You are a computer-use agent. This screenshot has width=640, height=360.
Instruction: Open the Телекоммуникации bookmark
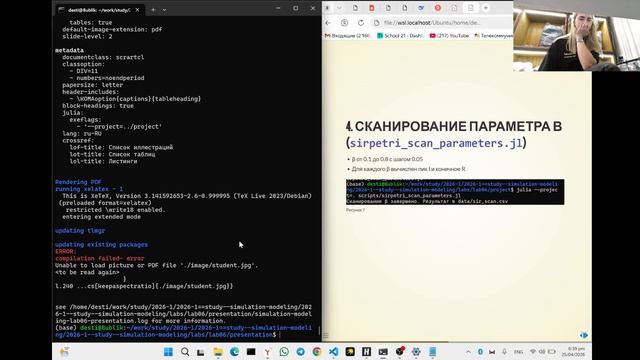[x=493, y=36]
